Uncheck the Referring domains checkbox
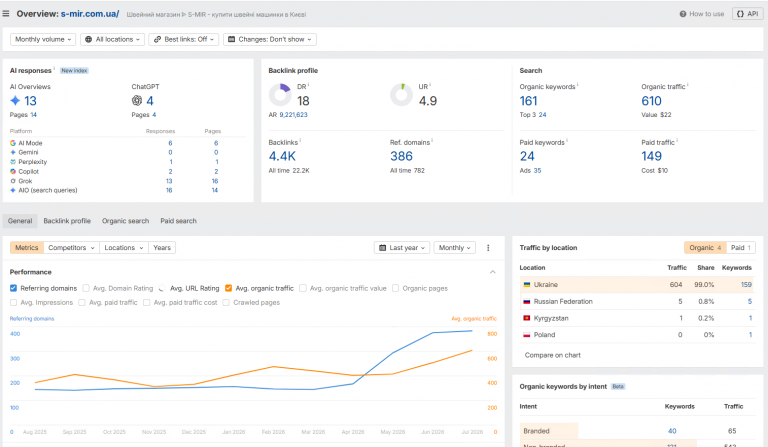Screen dimensions: 768x447 13,288
